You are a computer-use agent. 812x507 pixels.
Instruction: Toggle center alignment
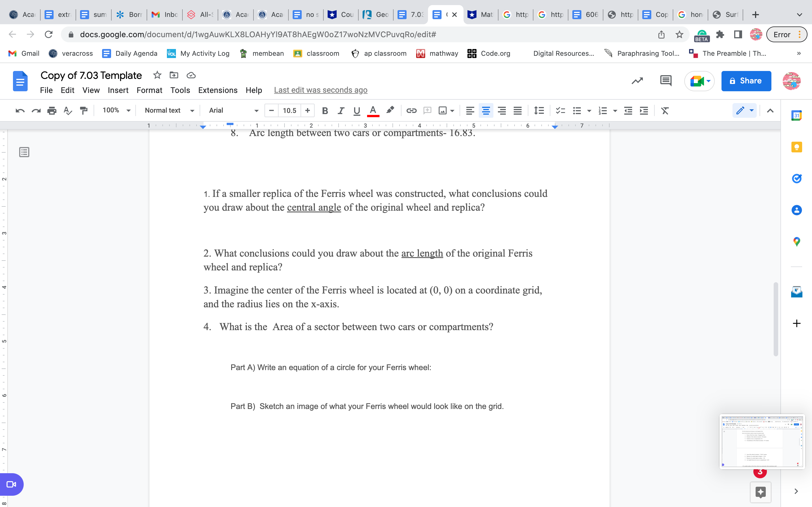point(486,111)
